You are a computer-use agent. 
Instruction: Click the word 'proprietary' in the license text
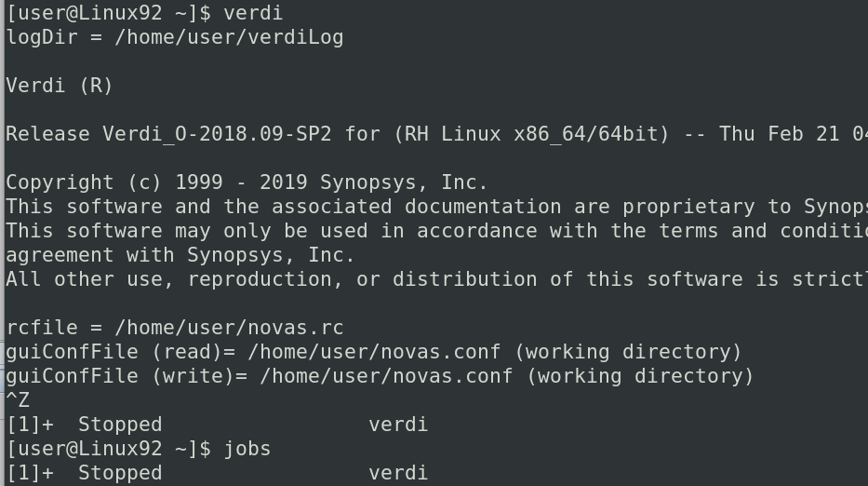(688, 207)
